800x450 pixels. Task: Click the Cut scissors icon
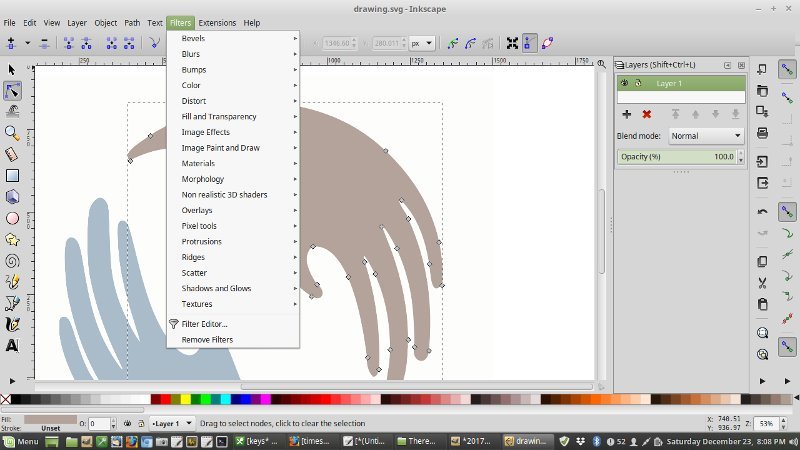[x=762, y=283]
